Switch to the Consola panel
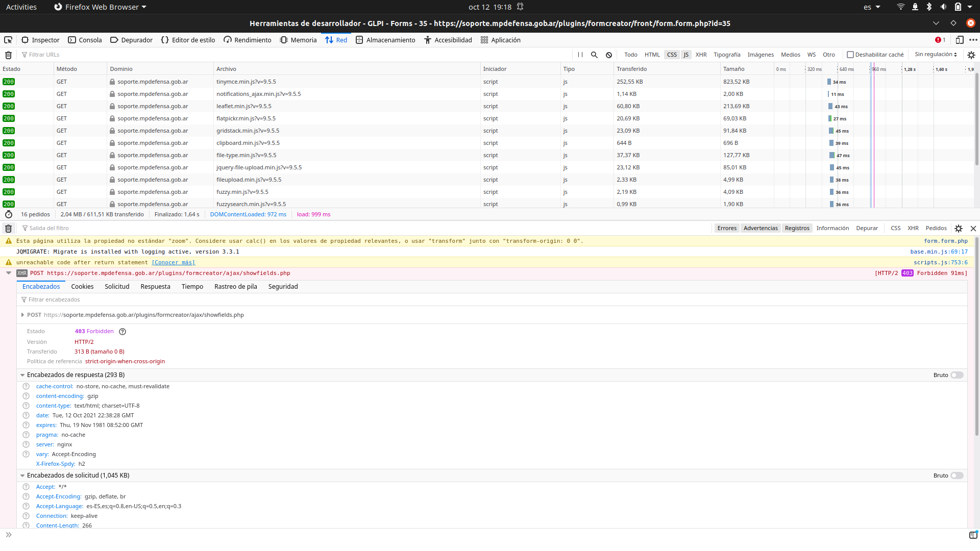The height and width of the screenshot is (551, 980). (x=85, y=40)
